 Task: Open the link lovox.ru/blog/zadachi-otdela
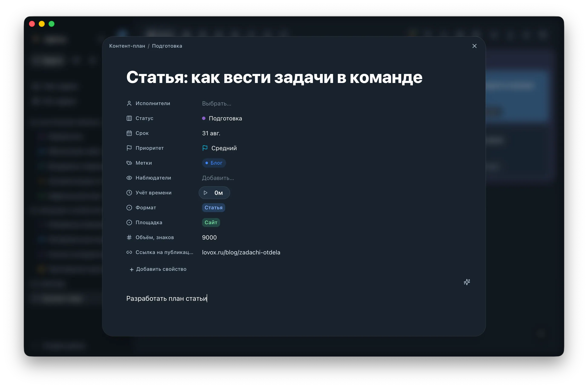coord(241,252)
